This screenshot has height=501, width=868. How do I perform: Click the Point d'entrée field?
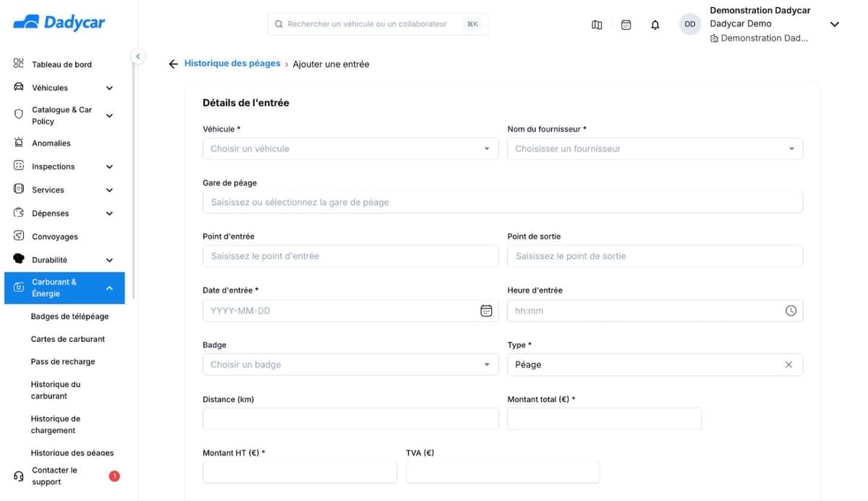351,256
